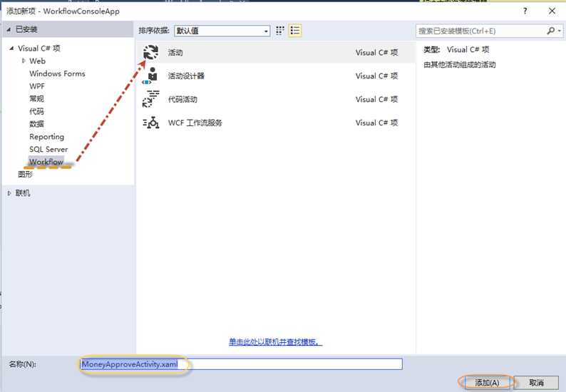Collapse the 已安装 section
Screen dimensions: 566x392
(x=9, y=30)
